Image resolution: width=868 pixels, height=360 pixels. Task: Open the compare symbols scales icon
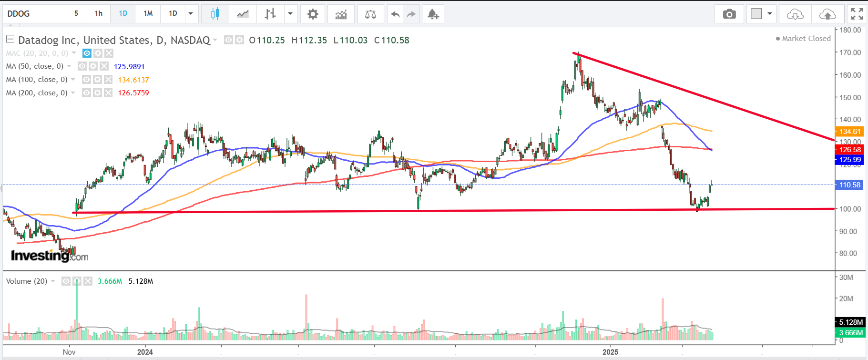370,14
